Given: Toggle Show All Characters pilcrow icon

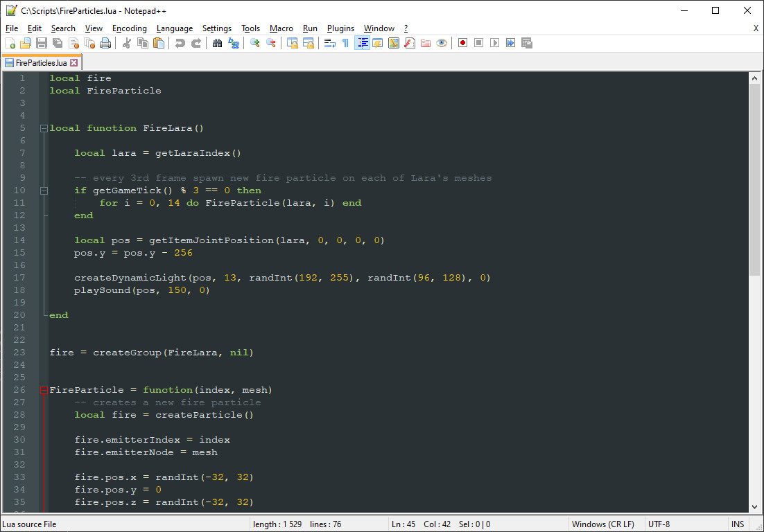Looking at the screenshot, I should click(345, 43).
